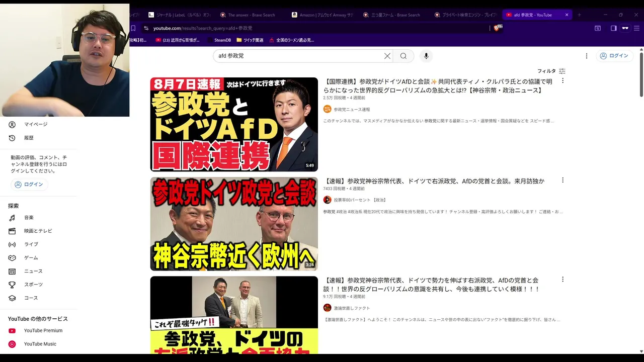Image resolution: width=644 pixels, height=362 pixels.
Task: Browse 映画とテレビ category
Action: coord(38,231)
